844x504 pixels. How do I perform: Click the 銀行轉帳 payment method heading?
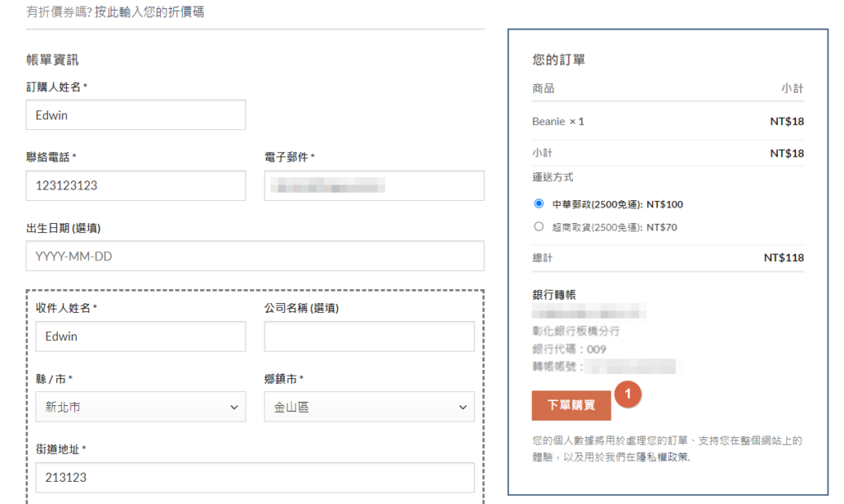554,295
